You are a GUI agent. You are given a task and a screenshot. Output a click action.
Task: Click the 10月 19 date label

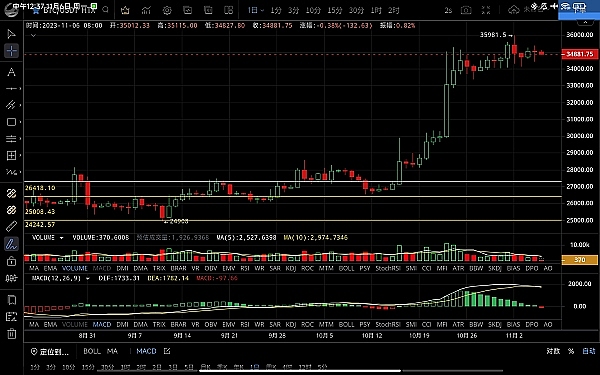tap(419, 336)
